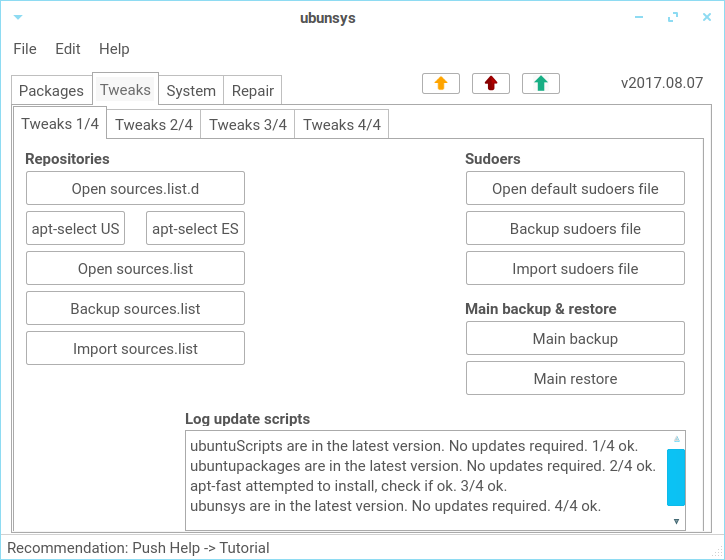Click the dark red up-arrow button

click(x=491, y=84)
